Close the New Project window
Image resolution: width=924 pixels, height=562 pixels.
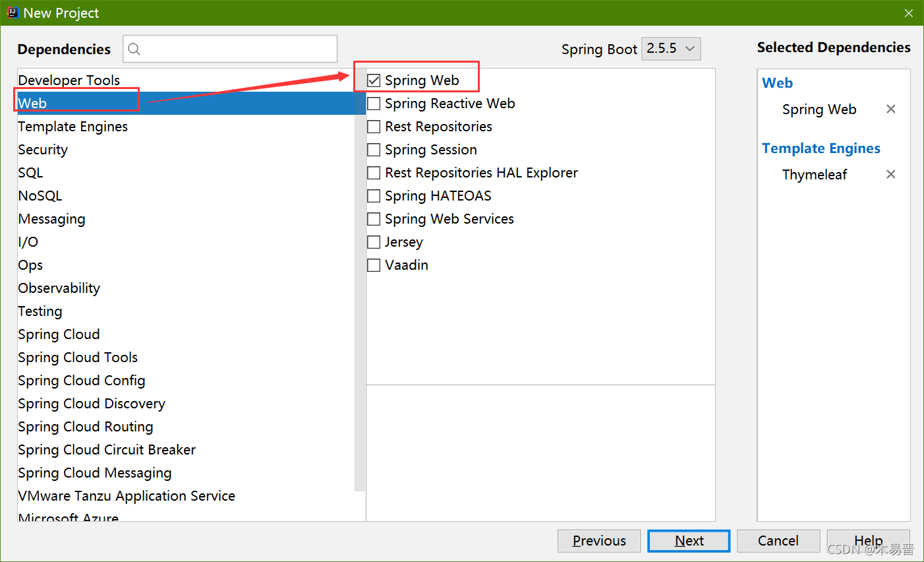click(x=909, y=13)
